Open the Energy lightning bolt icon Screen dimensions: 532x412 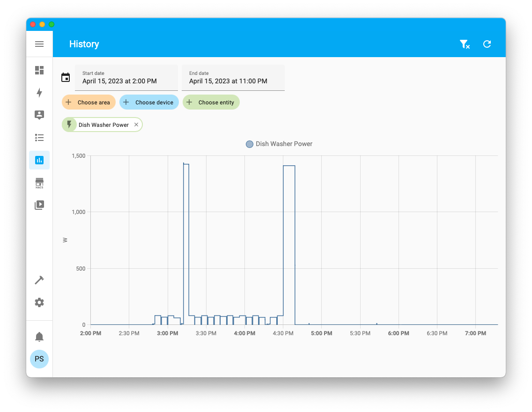[39, 93]
